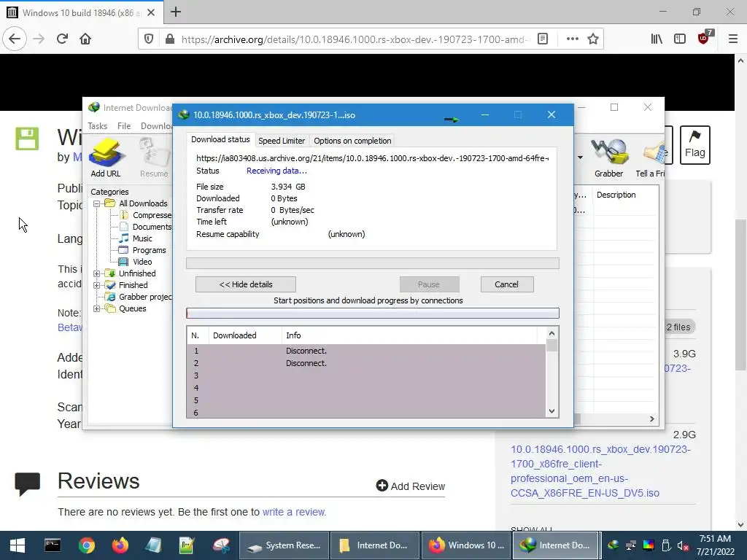This screenshot has height=560, width=747.
Task: Click the x86fre ISO download link
Action: point(600,471)
